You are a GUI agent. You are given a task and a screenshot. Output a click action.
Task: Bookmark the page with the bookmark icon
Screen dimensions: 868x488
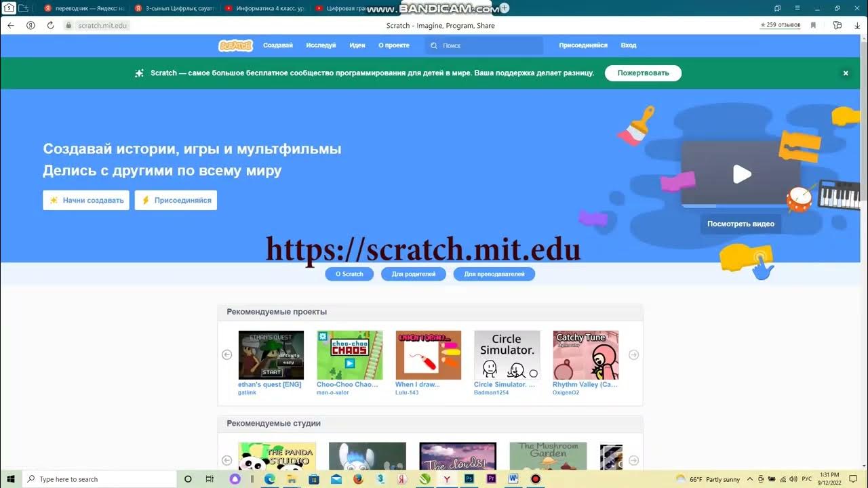813,25
